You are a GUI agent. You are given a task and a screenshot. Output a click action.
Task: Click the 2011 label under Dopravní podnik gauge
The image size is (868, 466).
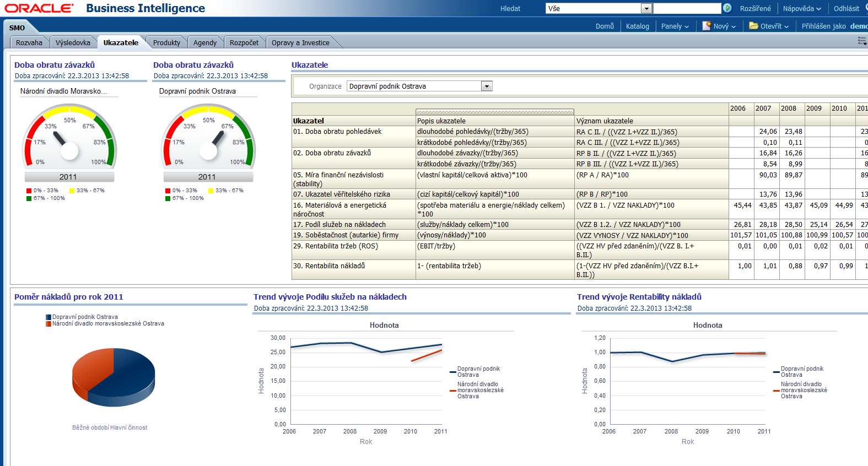click(x=207, y=177)
